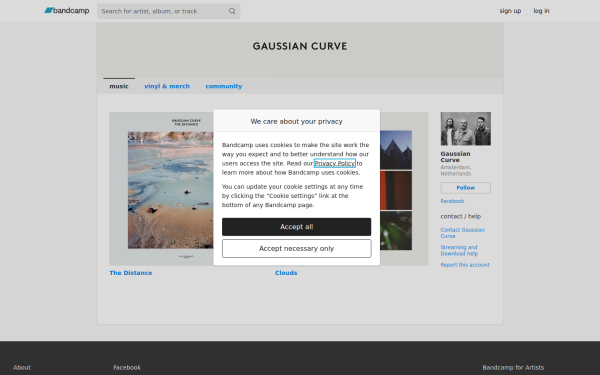Open the Bandcamp for Artists footer link
The width and height of the screenshot is (600, 375).
pyautogui.click(x=513, y=367)
